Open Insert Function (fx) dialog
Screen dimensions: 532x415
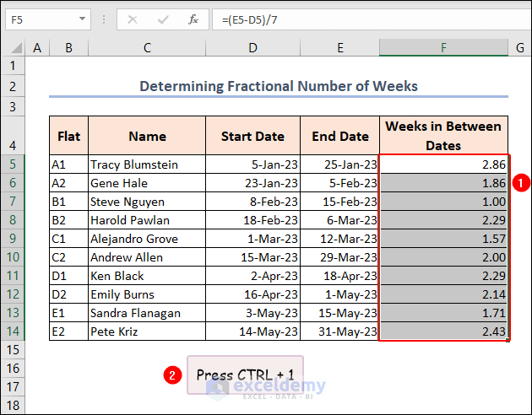click(193, 19)
